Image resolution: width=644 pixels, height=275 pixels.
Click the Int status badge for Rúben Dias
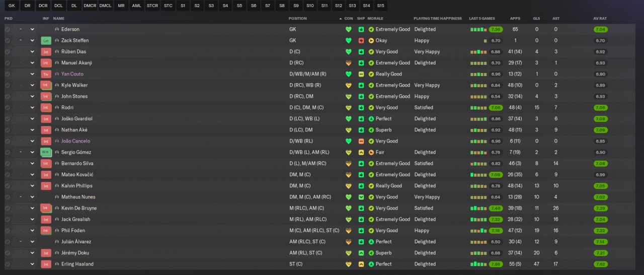click(x=46, y=51)
